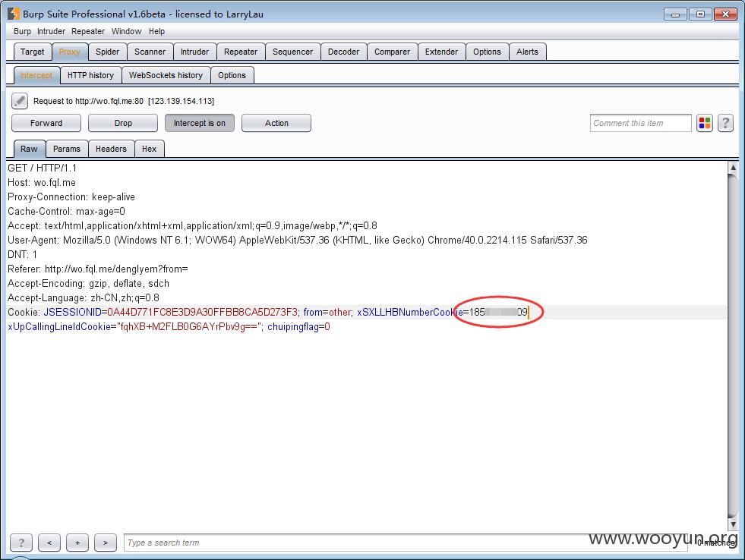Open the HTTP history sub-tab
The height and width of the screenshot is (560, 745).
click(x=90, y=75)
